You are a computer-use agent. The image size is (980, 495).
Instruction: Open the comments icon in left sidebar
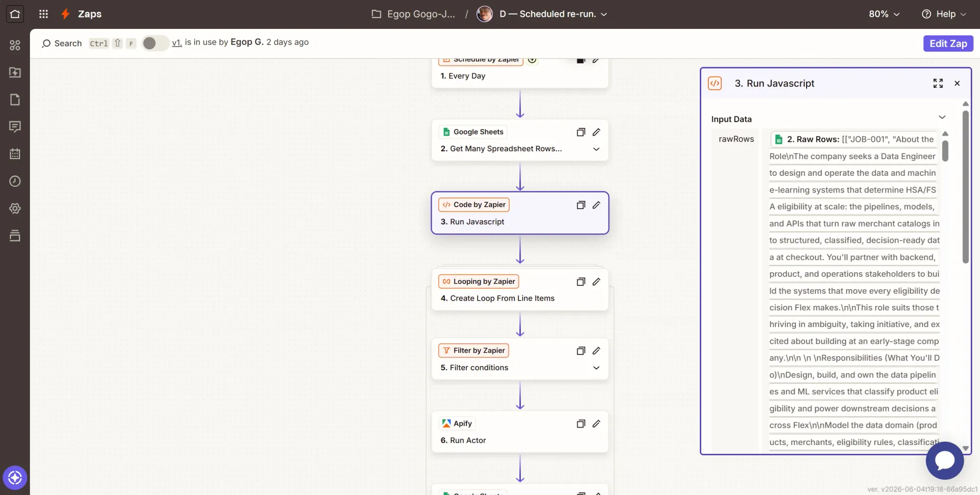tap(15, 127)
